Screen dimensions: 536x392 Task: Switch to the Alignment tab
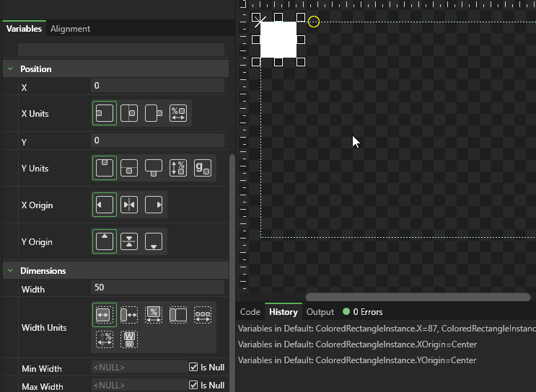pyautogui.click(x=70, y=29)
